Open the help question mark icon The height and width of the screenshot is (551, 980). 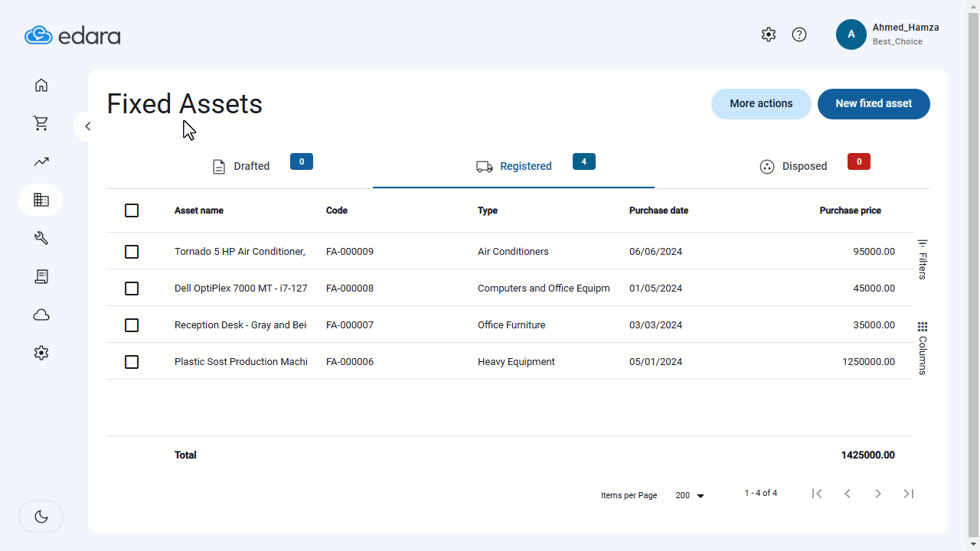click(x=799, y=34)
